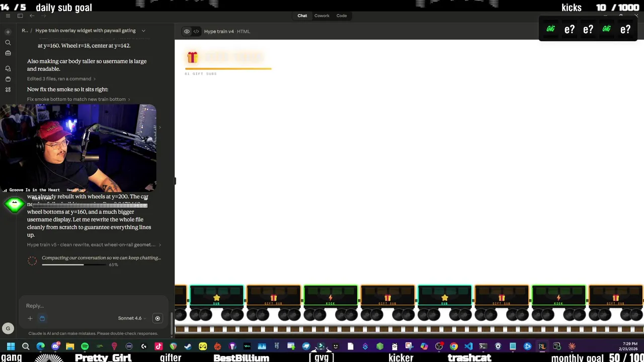Open Discord from the taskbar
This screenshot has height=362, width=644.
(x=55, y=346)
